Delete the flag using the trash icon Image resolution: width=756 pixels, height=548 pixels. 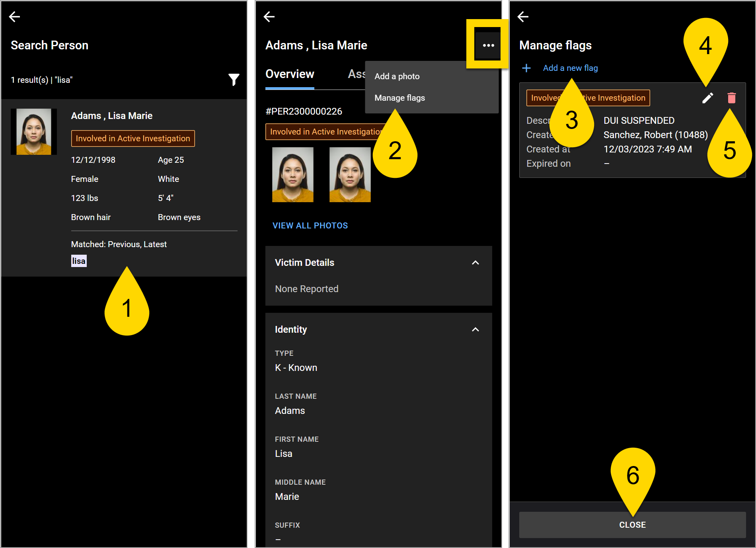pyautogui.click(x=731, y=98)
